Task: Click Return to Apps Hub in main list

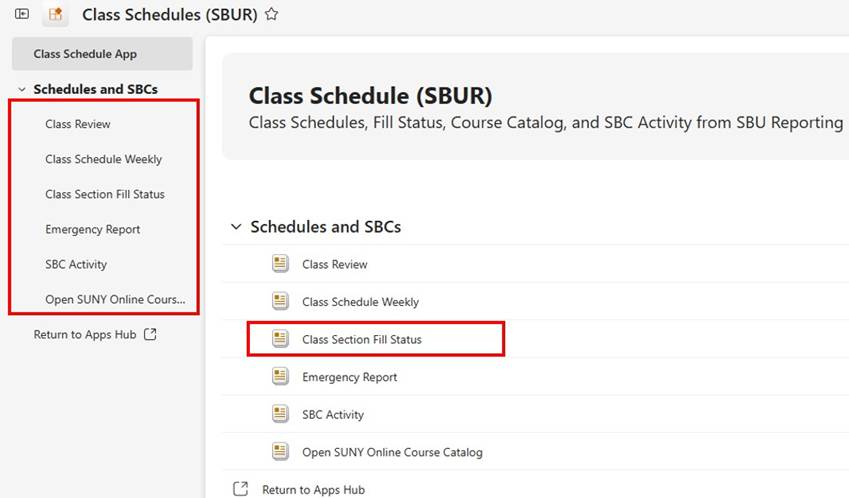Action: [314, 489]
